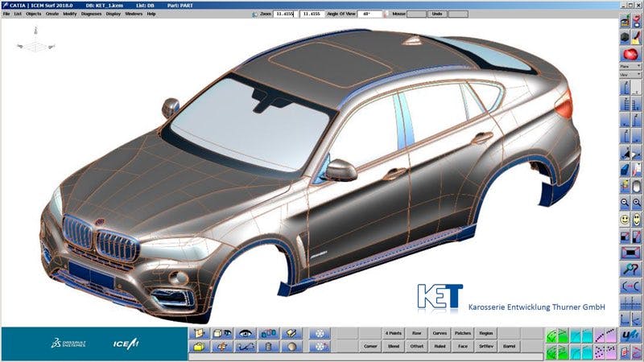Click the Curves button
The width and height of the screenshot is (644, 362).
pos(440,333)
